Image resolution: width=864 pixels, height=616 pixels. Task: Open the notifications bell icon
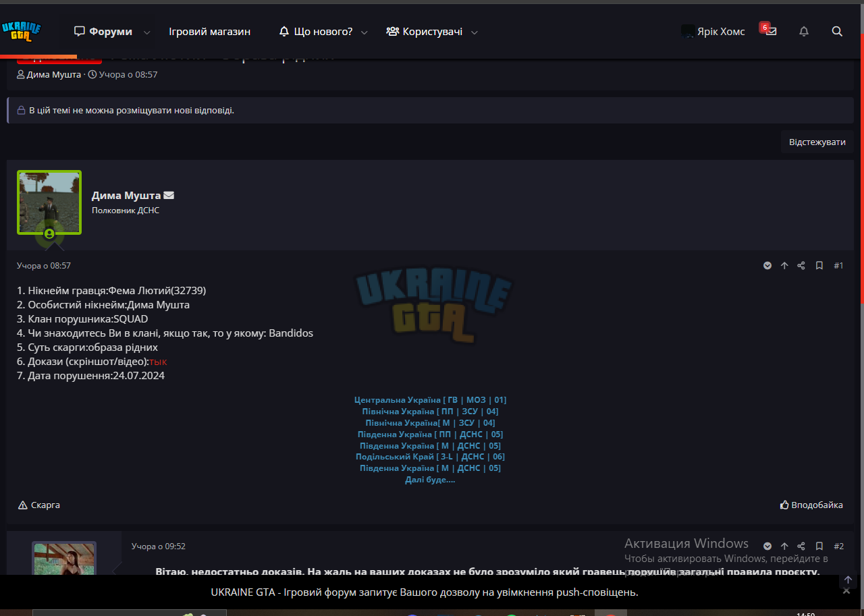[804, 32]
